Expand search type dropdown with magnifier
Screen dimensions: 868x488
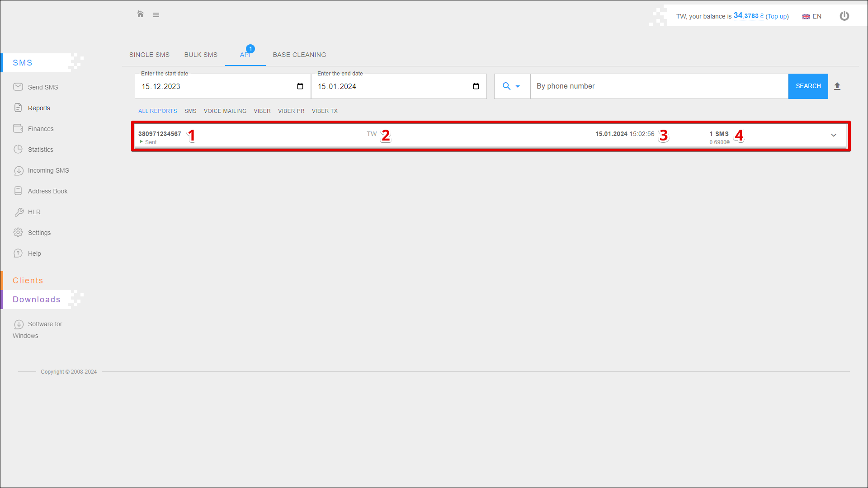tap(511, 86)
